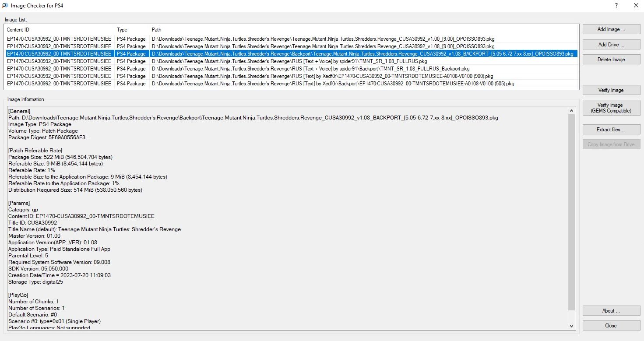Click the Image Type: PS4 Package line
Image resolution: width=644 pixels, height=341 pixels.
(40, 124)
